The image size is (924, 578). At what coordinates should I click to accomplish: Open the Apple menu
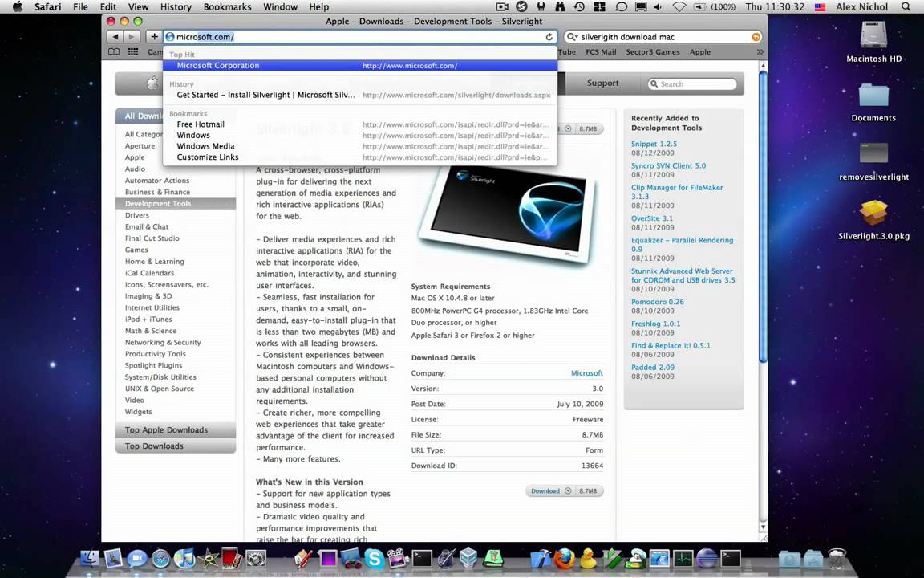17,7
